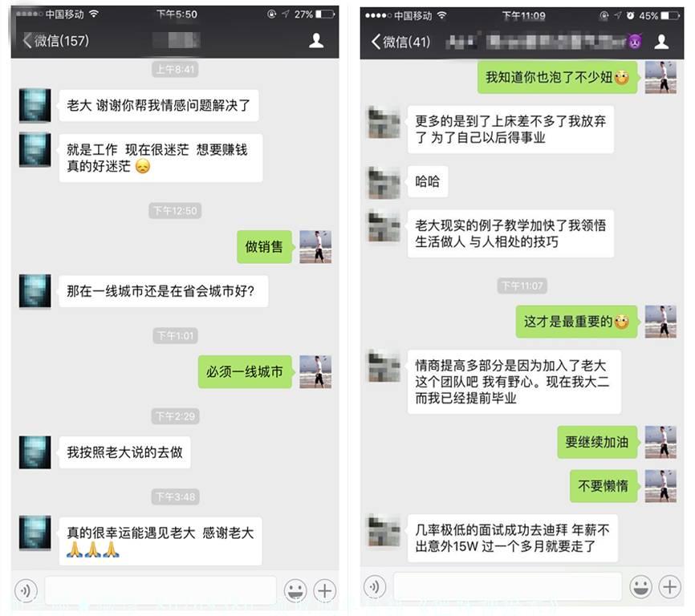The image size is (695, 616).
Task: Tap blurred avatar beside 哈哈 message
Action: (384, 181)
